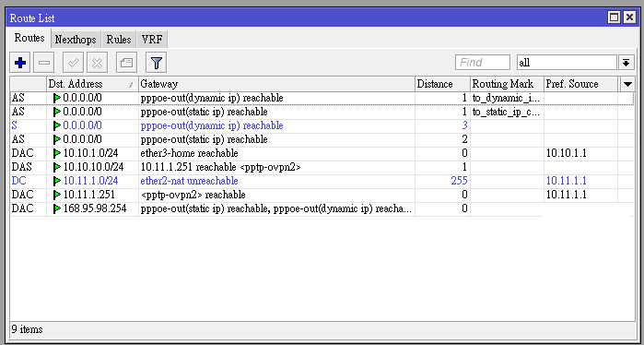The width and height of the screenshot is (644, 345).
Task: Switch to the Nexthops tab
Action: tap(76, 40)
